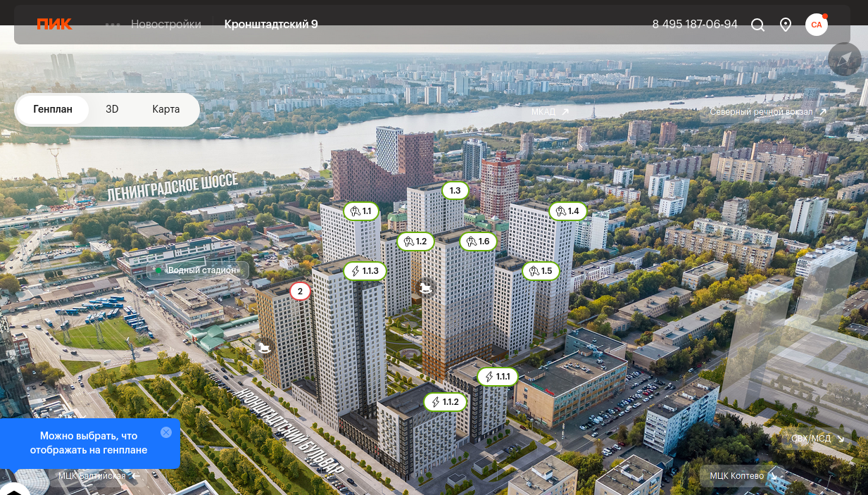Switch to the 3D view tab

click(112, 110)
